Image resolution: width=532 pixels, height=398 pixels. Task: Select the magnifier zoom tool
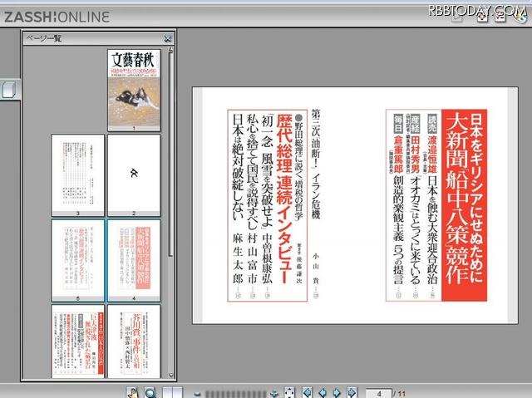click(x=150, y=391)
